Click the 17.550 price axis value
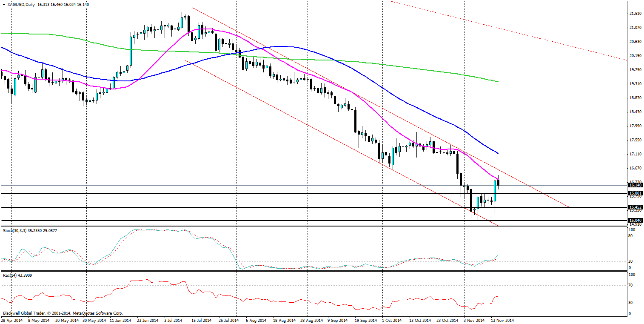 tap(635, 140)
